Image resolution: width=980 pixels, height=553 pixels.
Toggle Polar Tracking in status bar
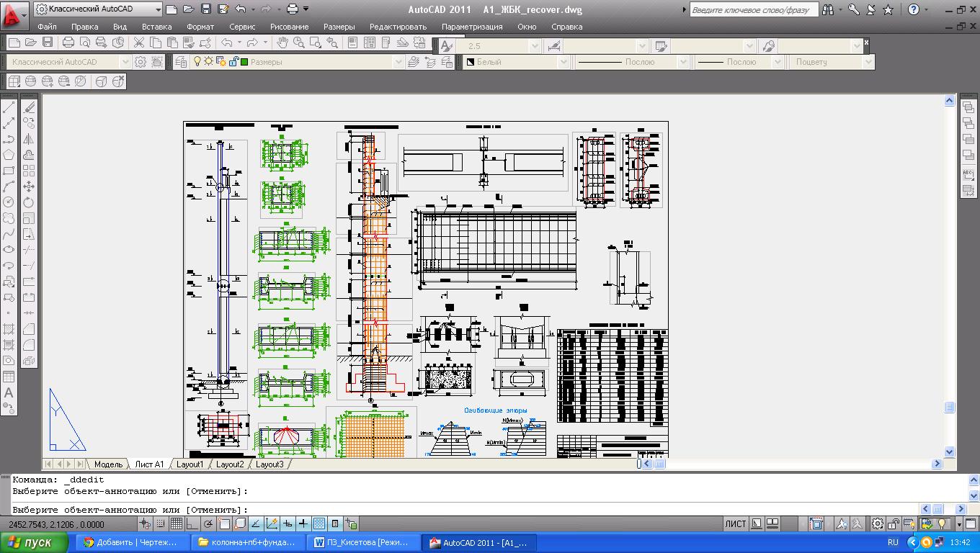208,523
